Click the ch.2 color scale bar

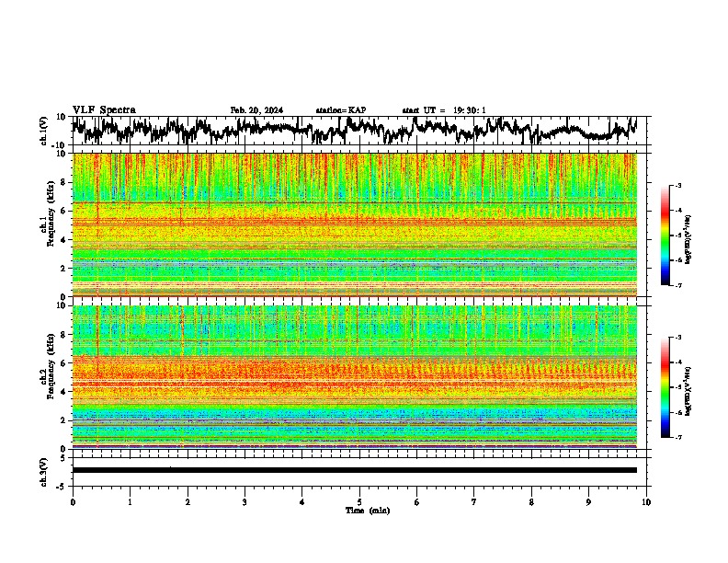(x=665, y=387)
